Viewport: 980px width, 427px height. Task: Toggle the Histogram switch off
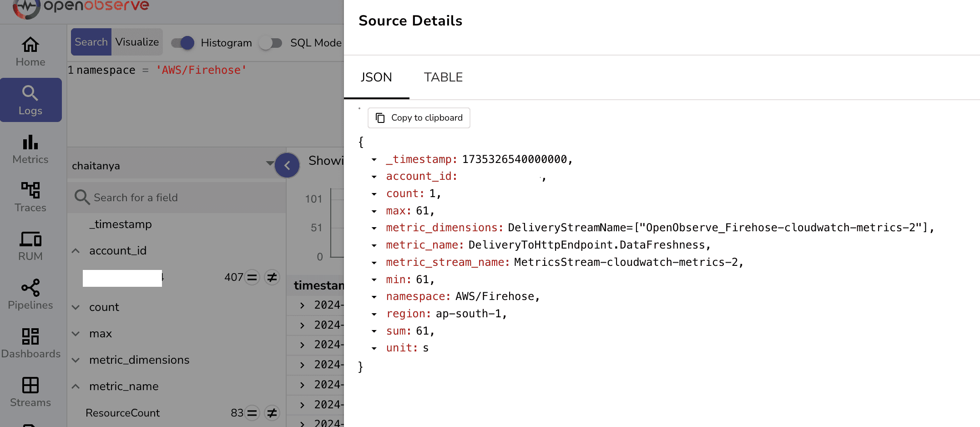182,42
